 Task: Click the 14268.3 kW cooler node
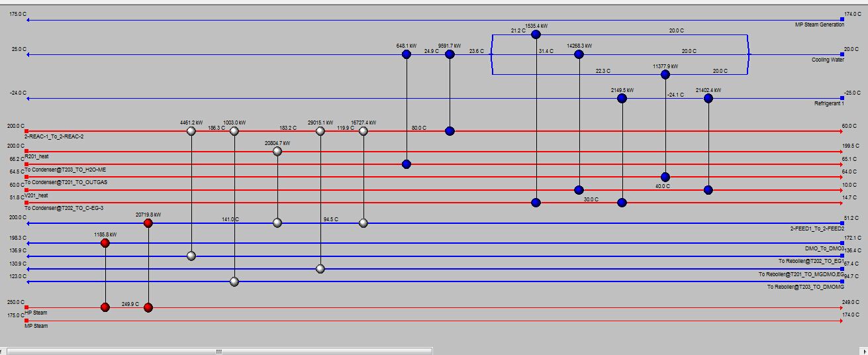pyautogui.click(x=579, y=54)
